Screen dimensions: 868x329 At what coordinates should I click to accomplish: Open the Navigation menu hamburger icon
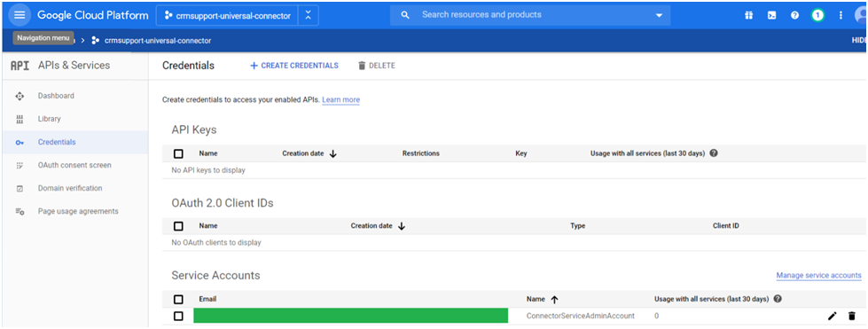pyautogui.click(x=20, y=15)
